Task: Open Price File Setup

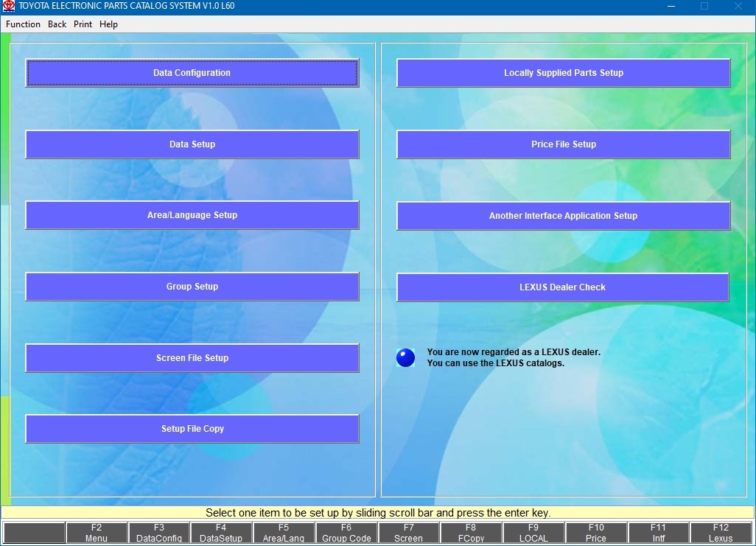Action: (x=563, y=144)
